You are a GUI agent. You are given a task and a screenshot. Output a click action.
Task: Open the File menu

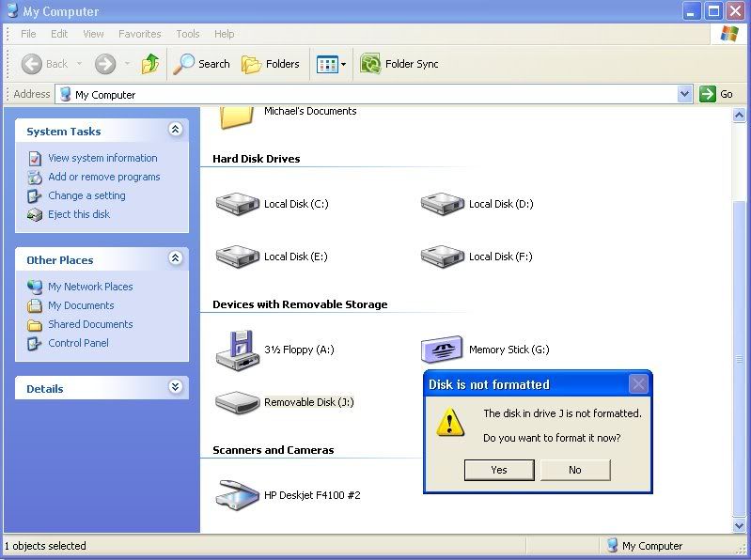tap(28, 34)
